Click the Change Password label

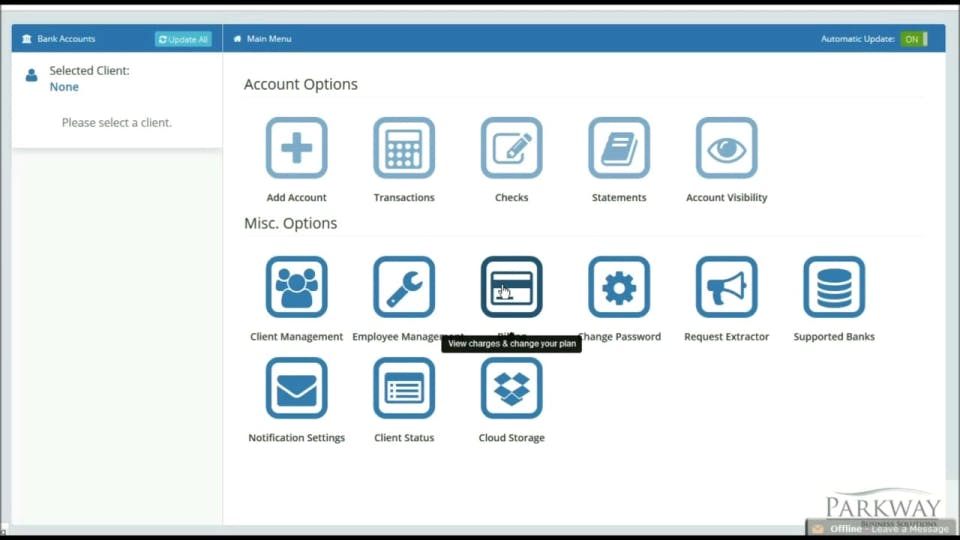[x=620, y=336]
